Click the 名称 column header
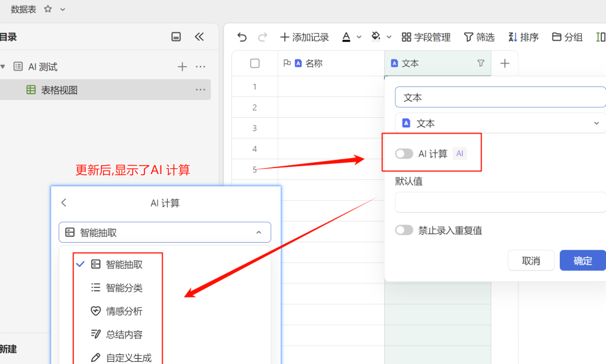The height and width of the screenshot is (364, 606). tap(331, 63)
